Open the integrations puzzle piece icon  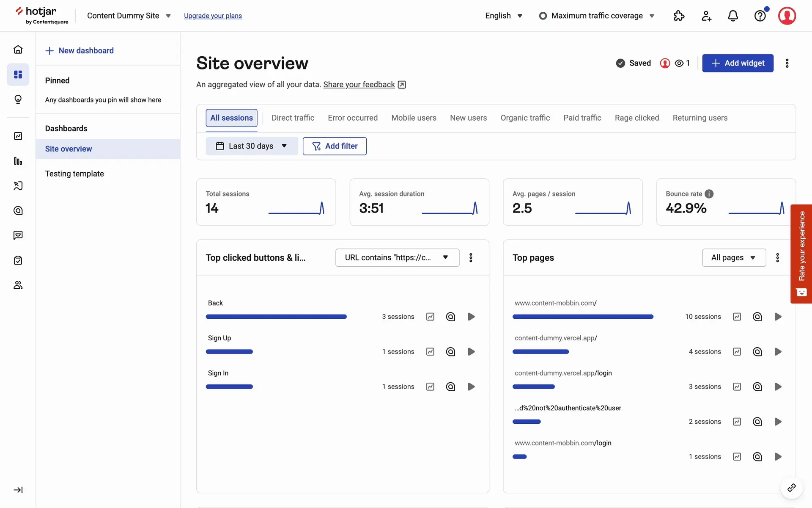[679, 16]
